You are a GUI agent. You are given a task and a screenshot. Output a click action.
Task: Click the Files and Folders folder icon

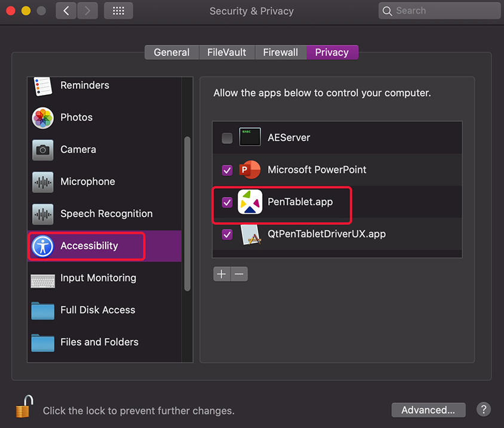43,343
